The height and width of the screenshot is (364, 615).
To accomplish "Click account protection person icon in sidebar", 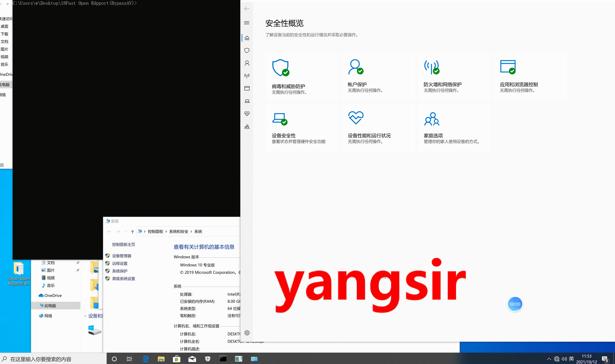I will coord(247,63).
